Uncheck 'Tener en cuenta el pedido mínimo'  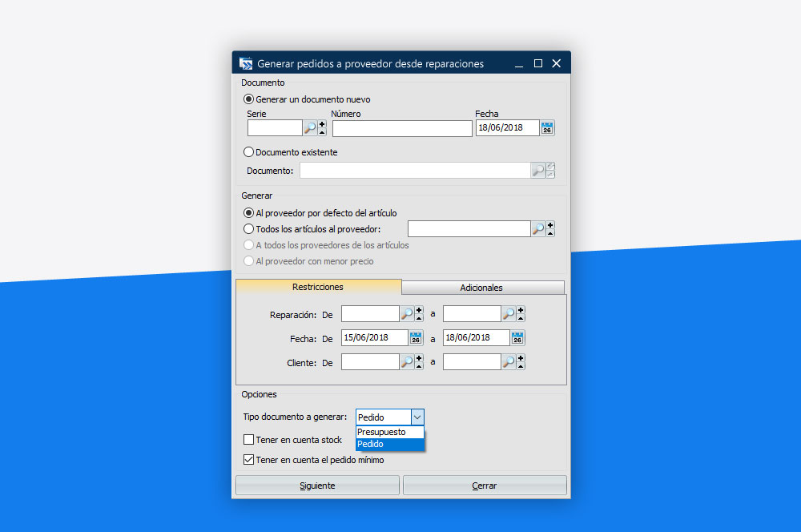point(248,460)
